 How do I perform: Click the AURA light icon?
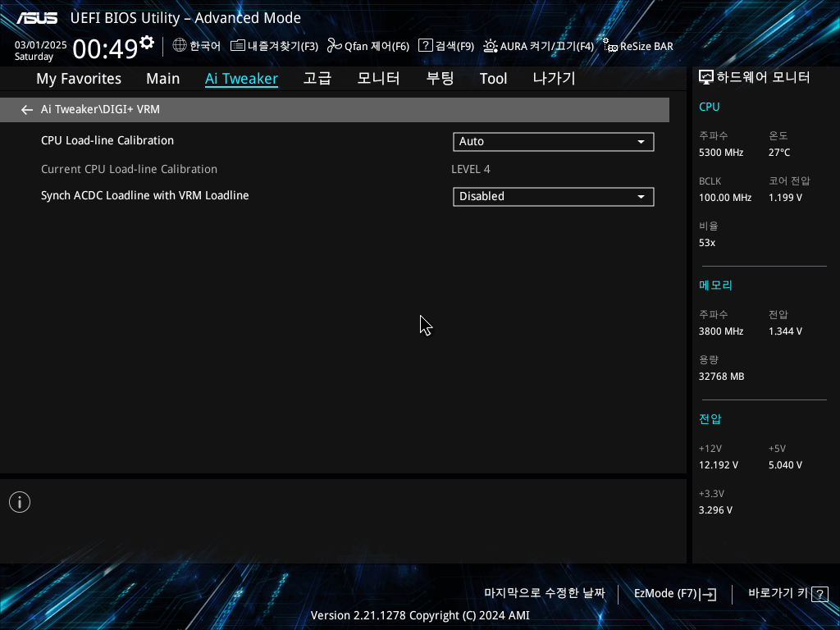point(491,46)
